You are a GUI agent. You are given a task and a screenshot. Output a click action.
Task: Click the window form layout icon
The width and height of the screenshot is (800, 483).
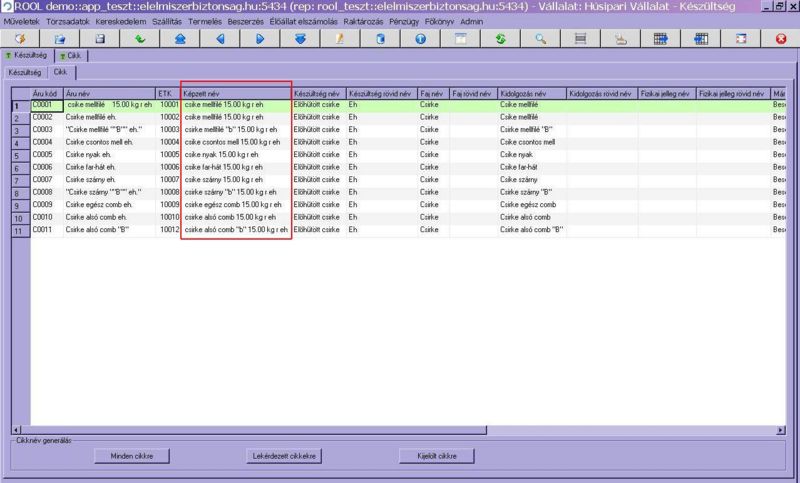(x=460, y=39)
